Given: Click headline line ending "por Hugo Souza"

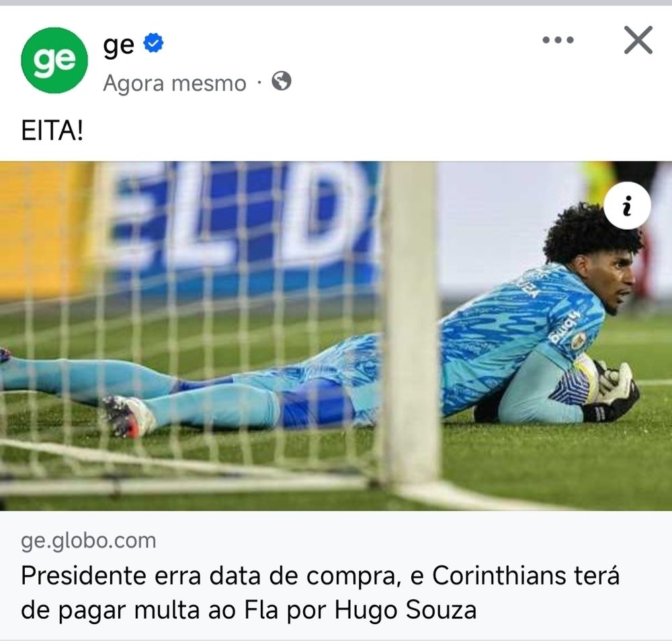Looking at the screenshot, I should click(249, 609).
